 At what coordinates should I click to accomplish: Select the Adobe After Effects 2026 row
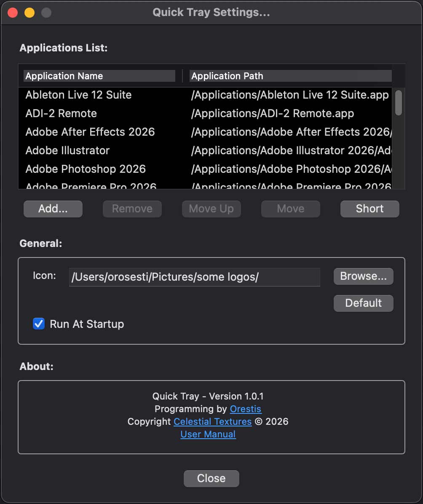[x=205, y=132]
